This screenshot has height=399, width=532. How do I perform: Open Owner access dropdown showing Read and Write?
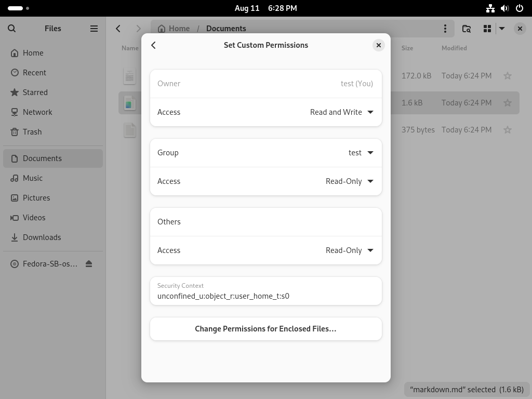click(x=265, y=112)
